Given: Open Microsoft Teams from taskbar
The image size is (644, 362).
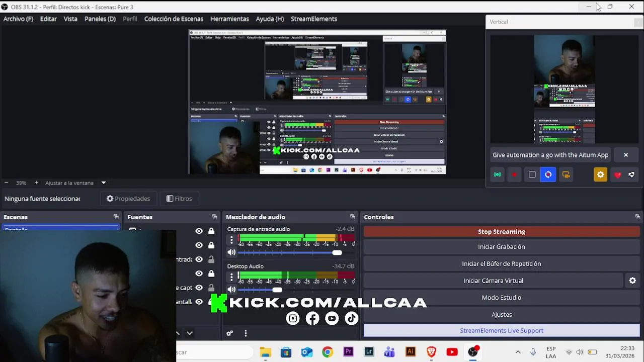Looking at the screenshot, I should [x=390, y=352].
